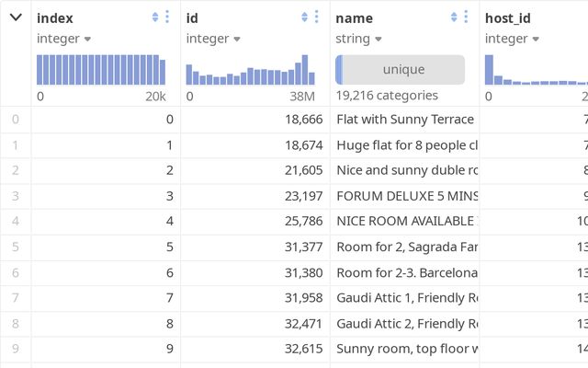This screenshot has height=368, width=588.
Task: Select NICE ROOM AVAILABLE cell
Action: 404,222
